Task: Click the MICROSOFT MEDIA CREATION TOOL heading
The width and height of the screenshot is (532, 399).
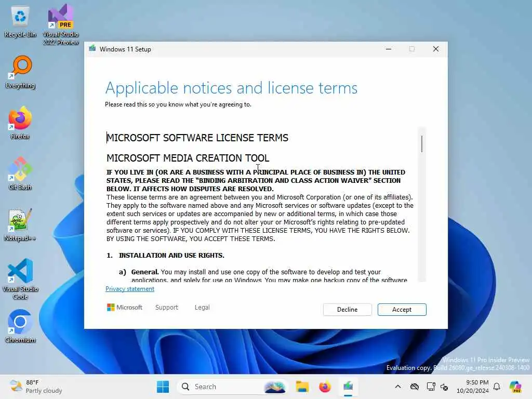Action: [188, 158]
